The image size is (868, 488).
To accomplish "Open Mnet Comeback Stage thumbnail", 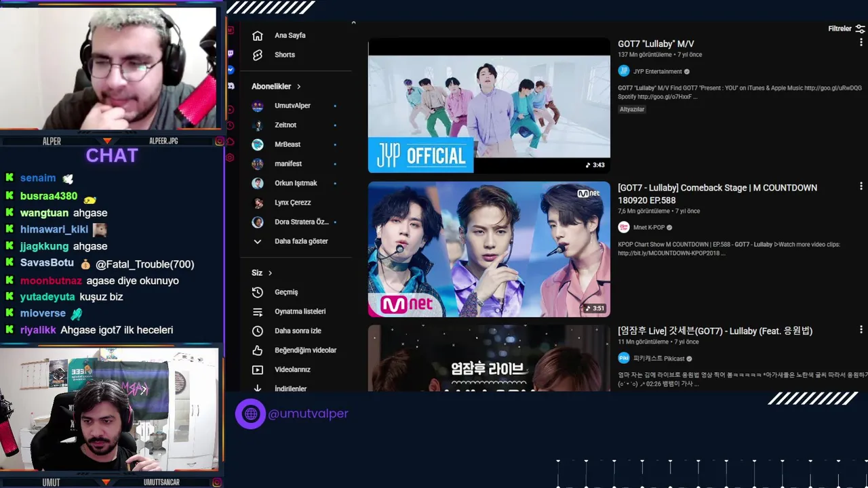I will coord(489,249).
